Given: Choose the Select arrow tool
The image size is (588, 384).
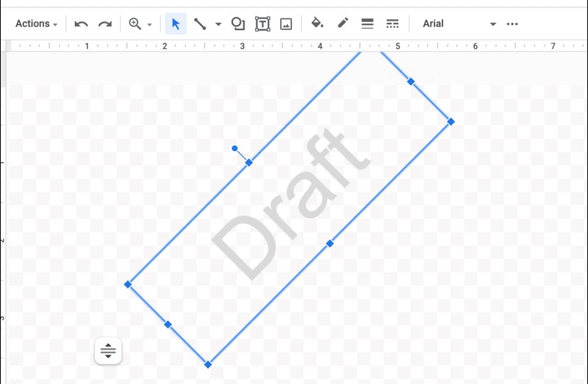Looking at the screenshot, I should (176, 23).
